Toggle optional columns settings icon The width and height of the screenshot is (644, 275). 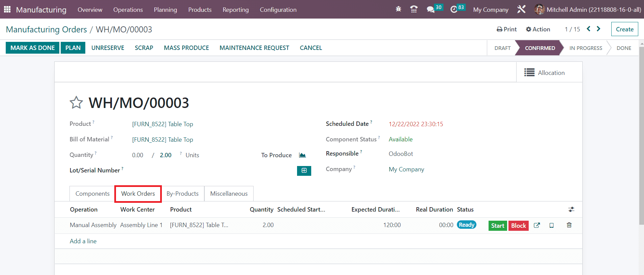pos(571,210)
